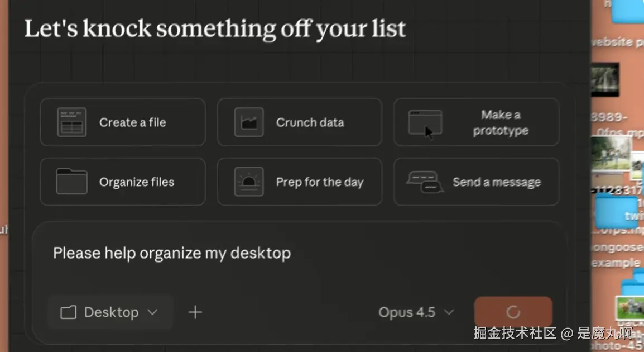This screenshot has width=644, height=352.
Task: Click the Create a file table icon
Action: point(72,122)
